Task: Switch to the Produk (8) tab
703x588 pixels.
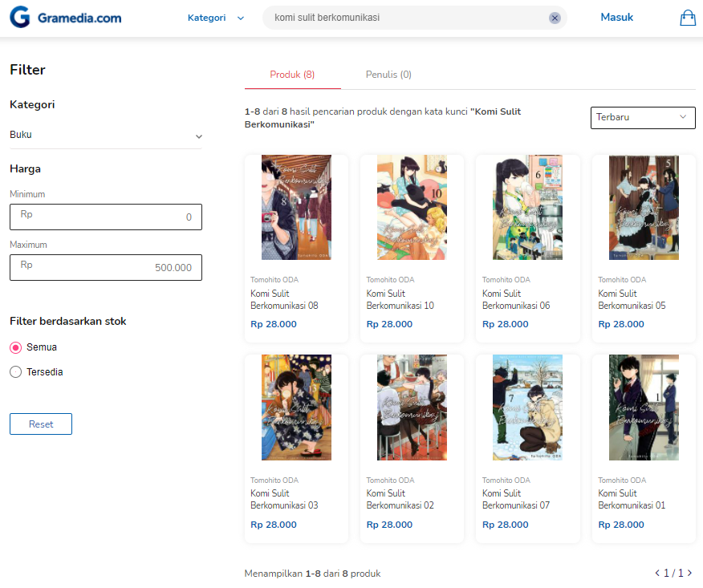Action: (292, 75)
